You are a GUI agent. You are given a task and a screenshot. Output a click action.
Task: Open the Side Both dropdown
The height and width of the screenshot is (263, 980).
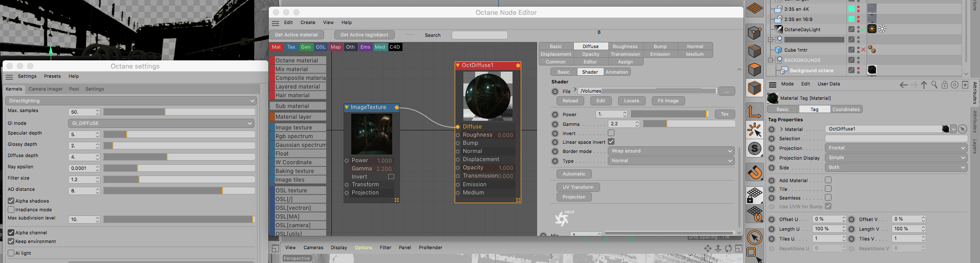pyautogui.click(x=896, y=167)
